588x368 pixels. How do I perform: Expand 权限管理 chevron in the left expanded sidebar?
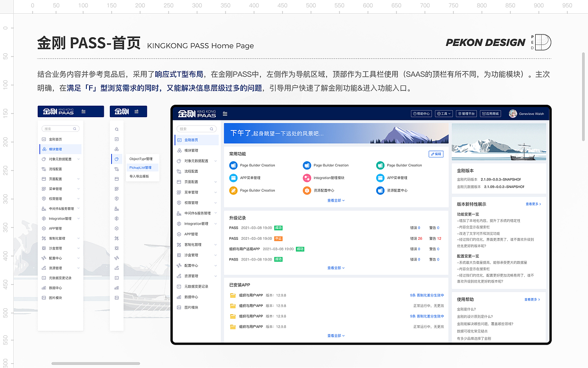79,199
